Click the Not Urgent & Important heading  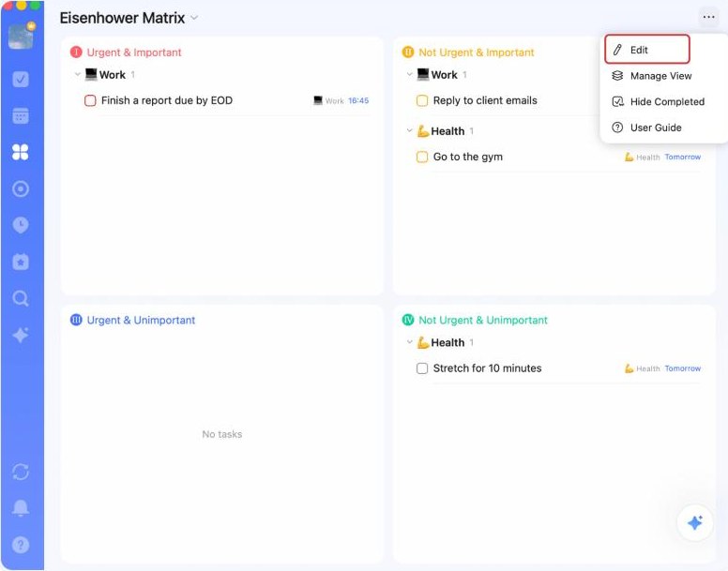click(477, 53)
